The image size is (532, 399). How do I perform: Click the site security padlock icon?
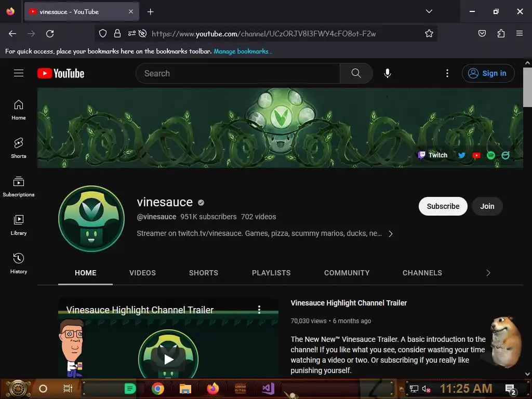117,33
